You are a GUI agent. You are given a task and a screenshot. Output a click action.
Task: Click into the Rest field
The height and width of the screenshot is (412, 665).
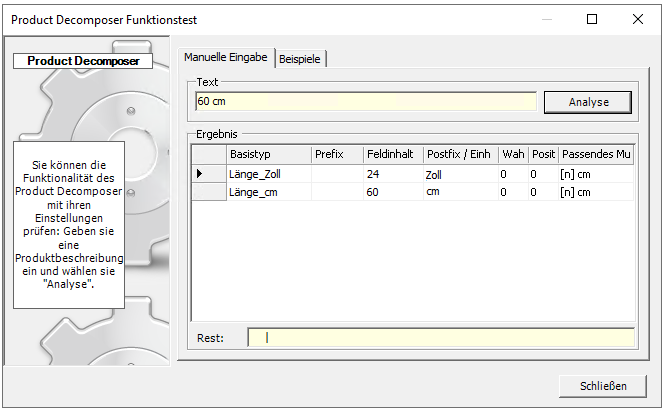[441, 338]
